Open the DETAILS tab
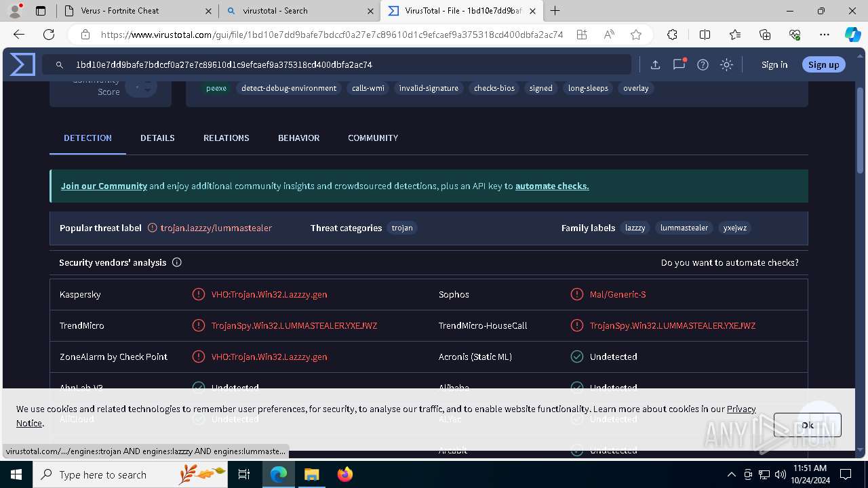Viewport: 868px width, 488px height. pos(157,138)
